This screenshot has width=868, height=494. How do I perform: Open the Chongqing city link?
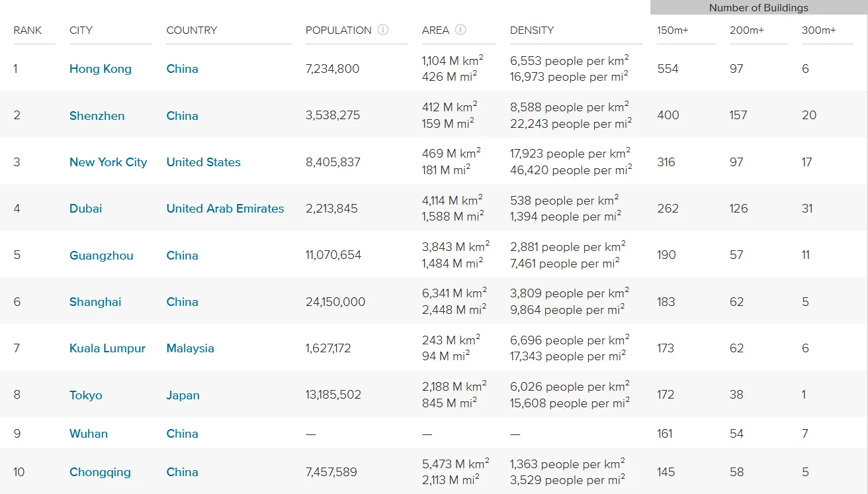tap(100, 472)
